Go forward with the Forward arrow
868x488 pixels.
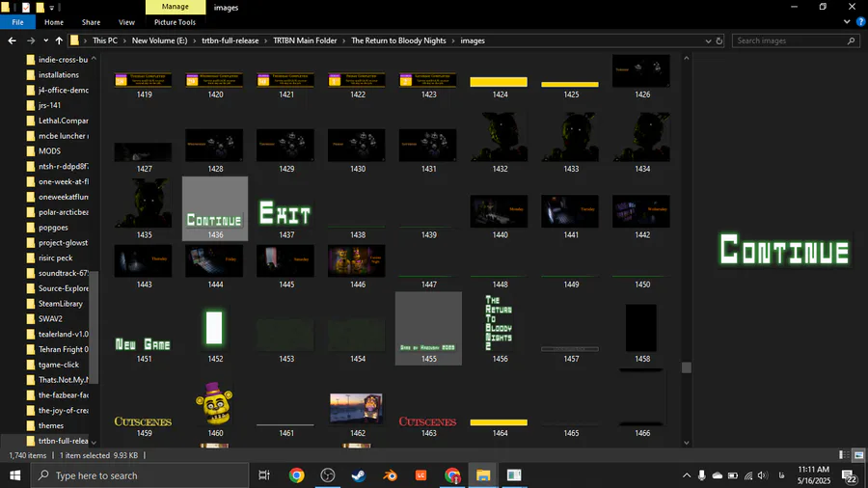coord(31,41)
